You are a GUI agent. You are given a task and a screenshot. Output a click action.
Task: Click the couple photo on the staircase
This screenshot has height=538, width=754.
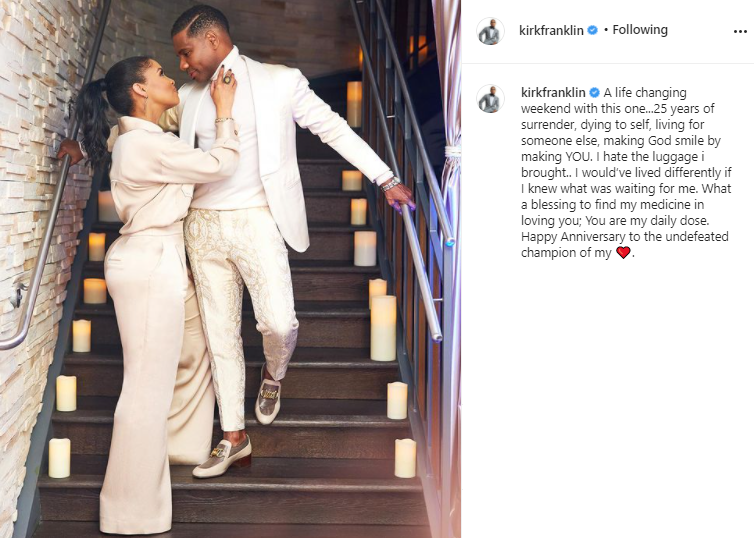230,269
